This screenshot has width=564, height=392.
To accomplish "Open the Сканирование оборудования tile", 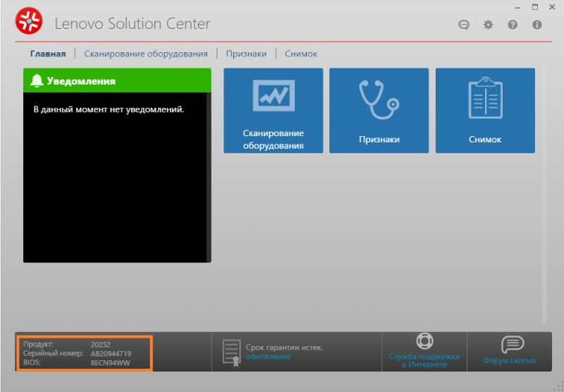I will (x=273, y=110).
